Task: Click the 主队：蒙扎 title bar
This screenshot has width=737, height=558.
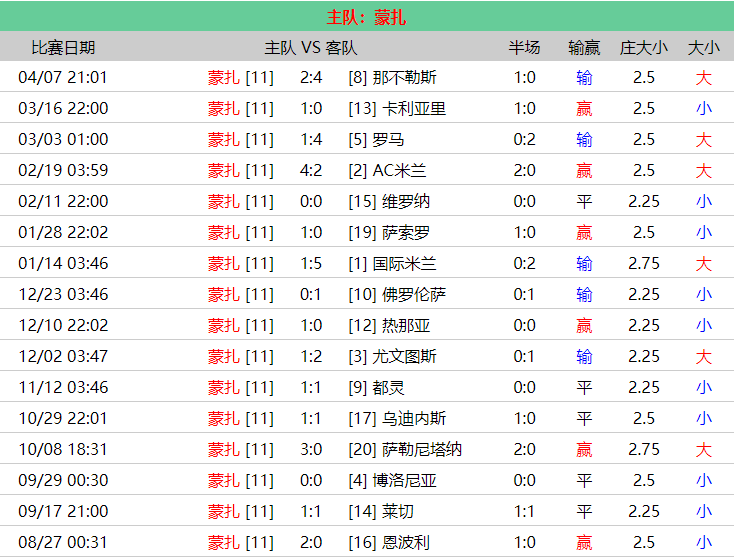Action: (x=367, y=17)
